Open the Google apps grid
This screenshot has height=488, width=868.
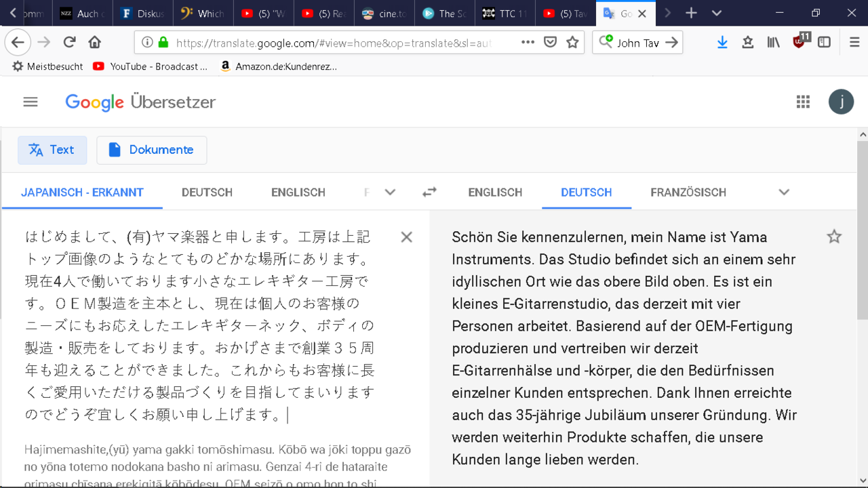click(803, 102)
